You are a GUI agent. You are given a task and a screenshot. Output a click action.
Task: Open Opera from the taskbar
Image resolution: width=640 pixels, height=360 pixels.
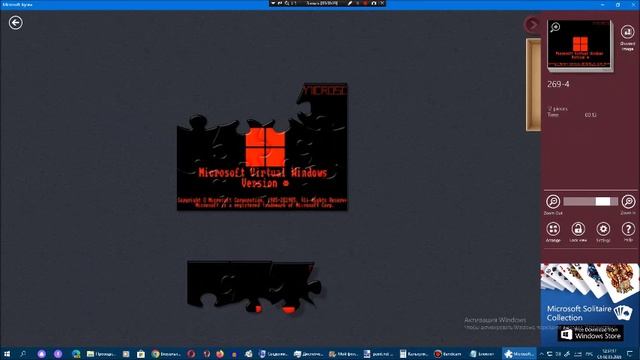[191, 354]
